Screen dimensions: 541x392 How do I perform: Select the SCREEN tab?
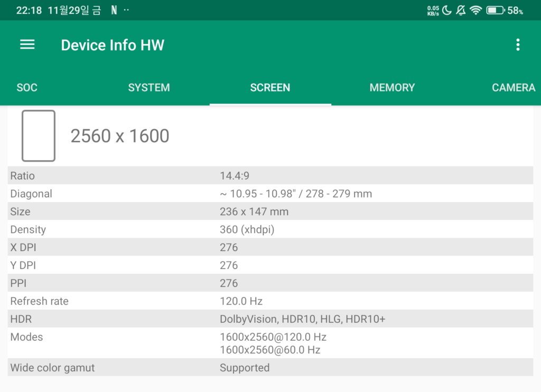tap(270, 88)
